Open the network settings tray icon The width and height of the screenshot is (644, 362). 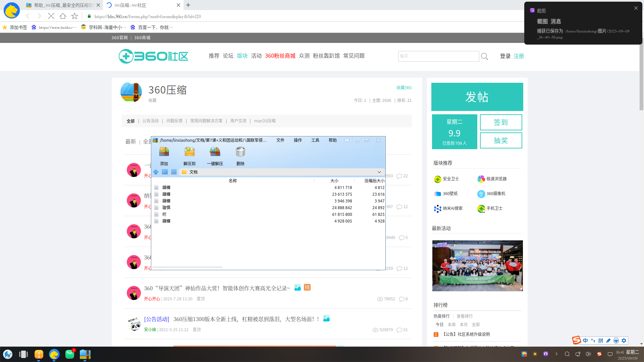578,354
